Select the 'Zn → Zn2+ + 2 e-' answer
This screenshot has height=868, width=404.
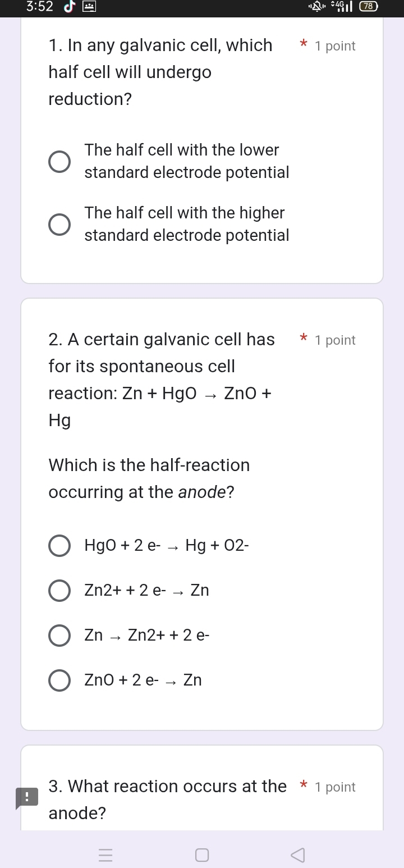(59, 636)
